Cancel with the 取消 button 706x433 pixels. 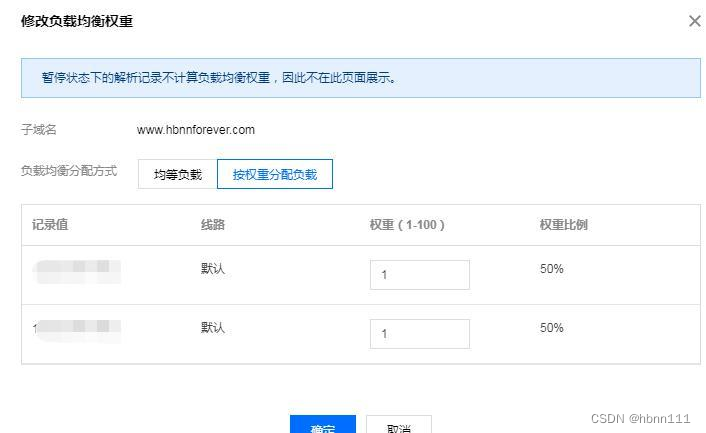coord(399,424)
